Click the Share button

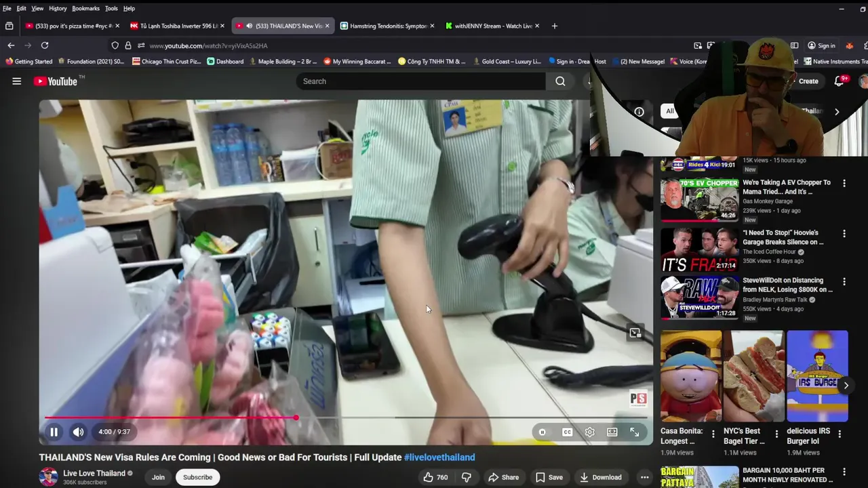(503, 477)
